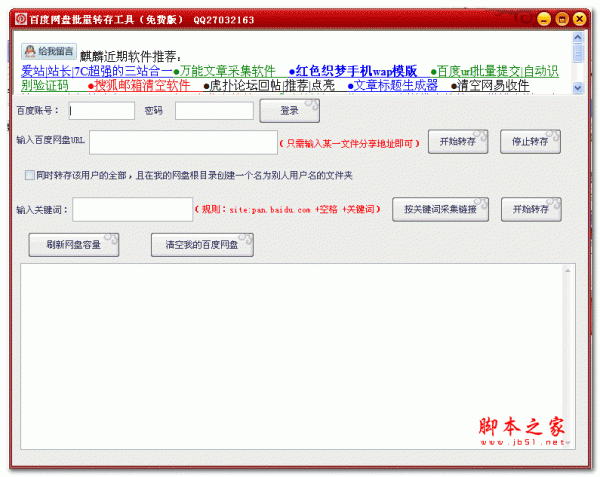
Task: Focus the 百度账号 input field
Action: pyautogui.click(x=102, y=111)
